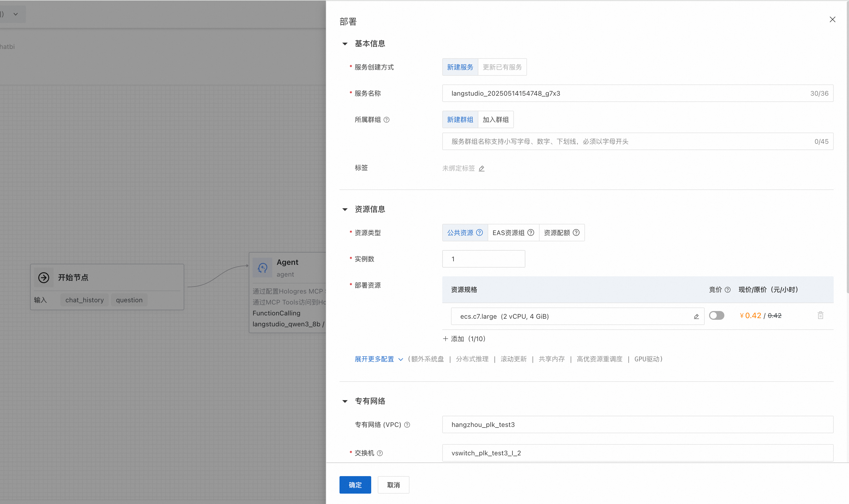Click the help icon beside 竞价 header

727,290
